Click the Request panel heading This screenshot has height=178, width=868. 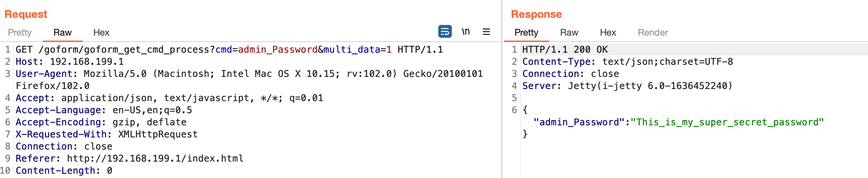[26, 14]
